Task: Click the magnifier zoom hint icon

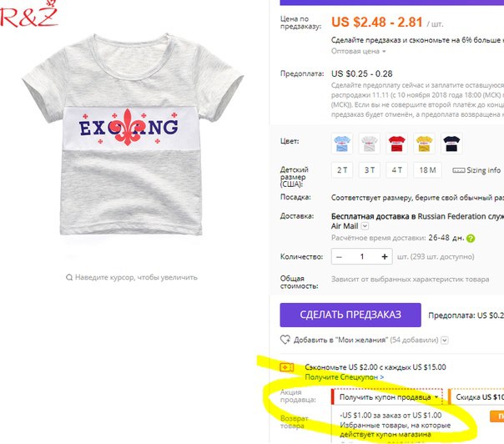Action: click(x=68, y=277)
